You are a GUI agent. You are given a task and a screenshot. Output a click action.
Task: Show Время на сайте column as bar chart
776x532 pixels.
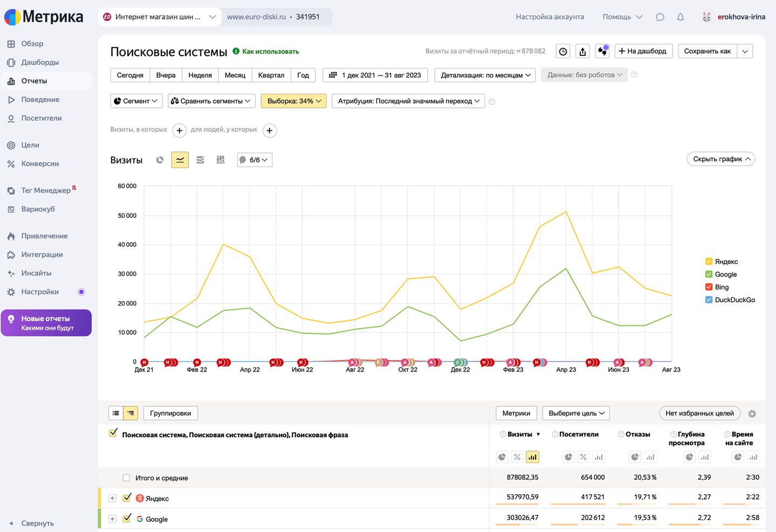pos(753,457)
